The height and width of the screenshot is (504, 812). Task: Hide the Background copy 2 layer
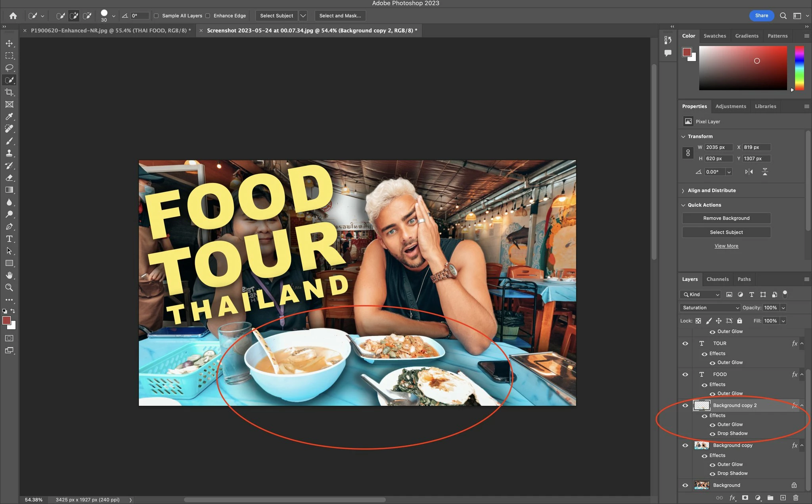click(685, 405)
